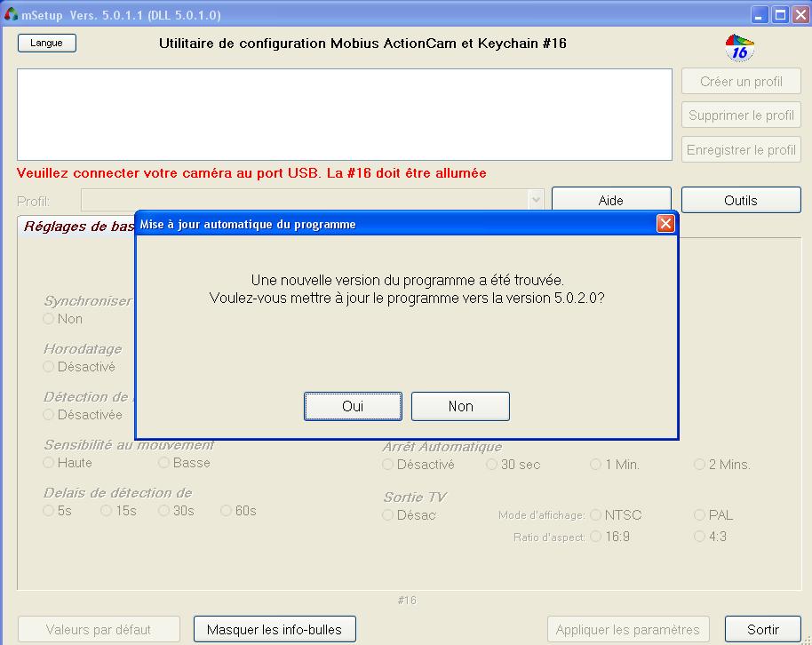Close the mSetup main window
The width and height of the screenshot is (812, 645).
(x=800, y=14)
